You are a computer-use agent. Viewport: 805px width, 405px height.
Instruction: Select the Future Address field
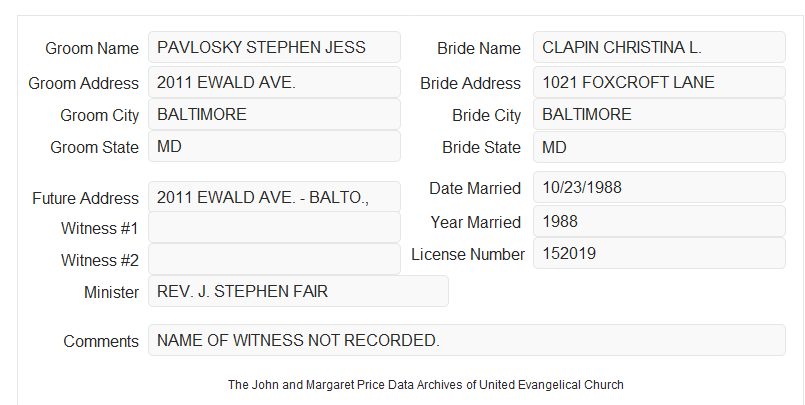274,197
